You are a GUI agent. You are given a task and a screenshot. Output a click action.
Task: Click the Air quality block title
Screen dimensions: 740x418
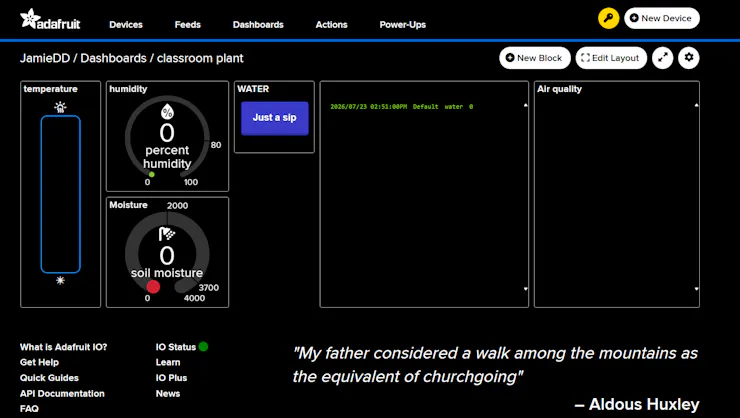(x=559, y=89)
